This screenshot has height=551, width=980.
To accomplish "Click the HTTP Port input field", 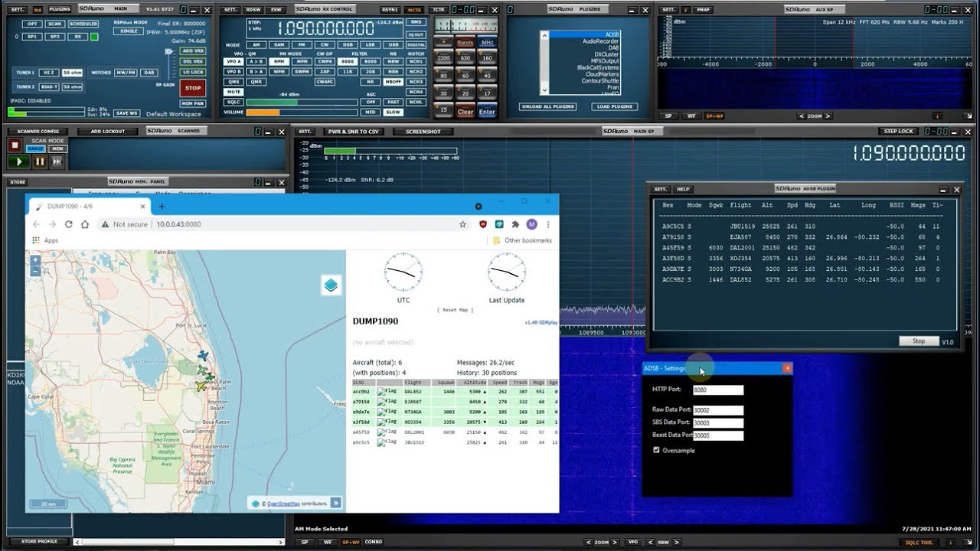I will pos(717,390).
